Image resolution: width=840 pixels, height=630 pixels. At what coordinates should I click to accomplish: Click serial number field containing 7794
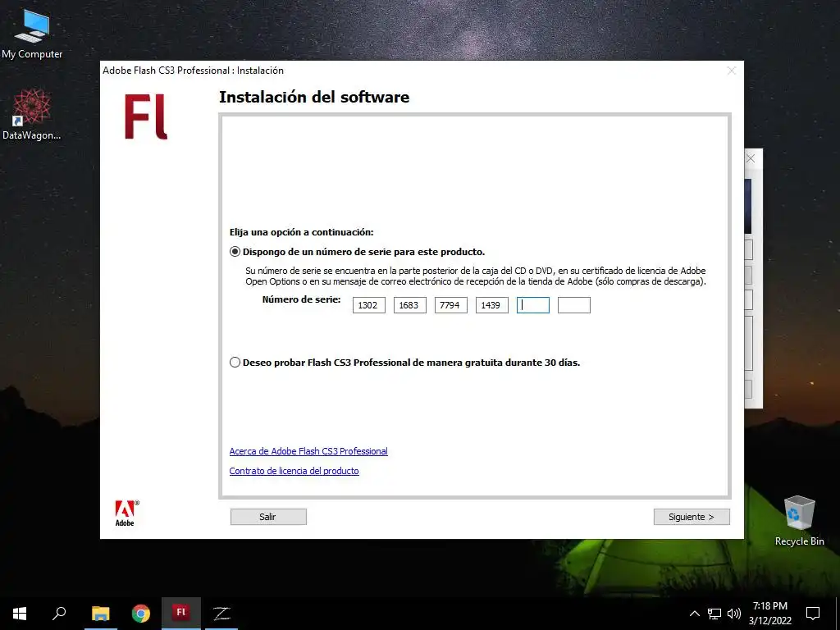[x=450, y=305]
